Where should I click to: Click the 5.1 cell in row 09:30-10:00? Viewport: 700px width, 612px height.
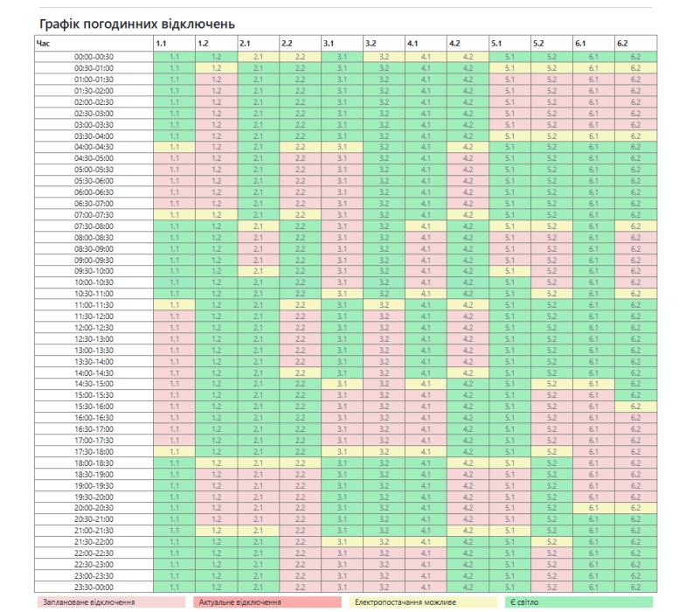(x=509, y=271)
